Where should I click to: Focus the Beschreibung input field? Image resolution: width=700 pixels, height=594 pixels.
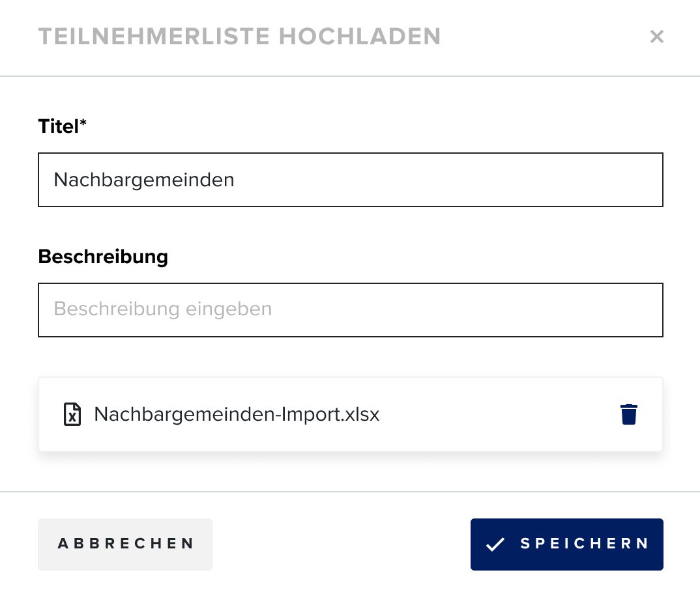pyautogui.click(x=351, y=310)
